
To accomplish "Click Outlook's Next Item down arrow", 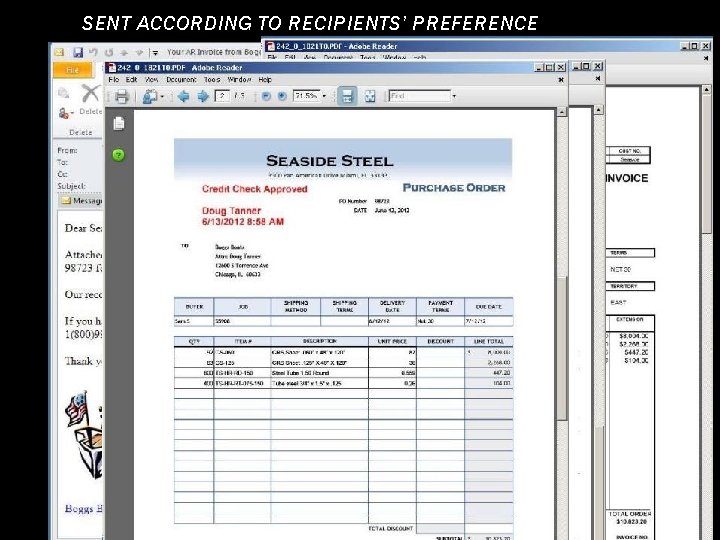I will pos(140,52).
